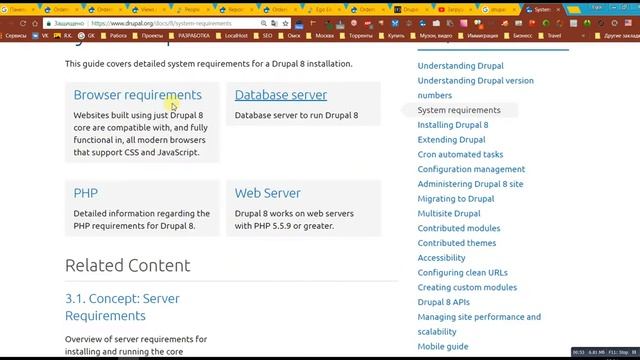640x360 pixels.
Task: Open the US flag extension icon
Action: pyautogui.click(x=628, y=23)
